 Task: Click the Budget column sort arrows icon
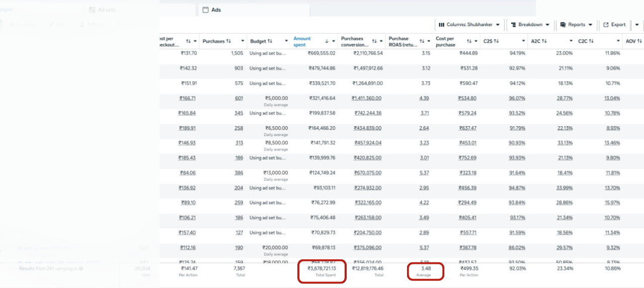coord(270,41)
